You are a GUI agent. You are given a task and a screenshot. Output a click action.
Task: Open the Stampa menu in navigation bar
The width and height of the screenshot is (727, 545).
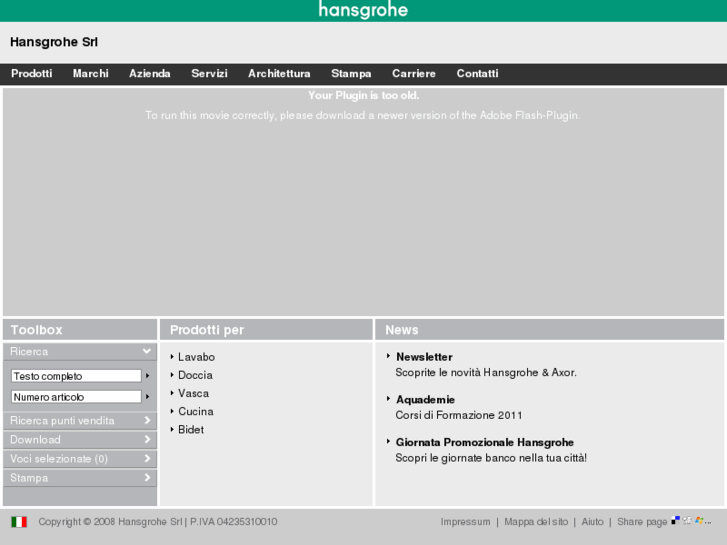(351, 73)
